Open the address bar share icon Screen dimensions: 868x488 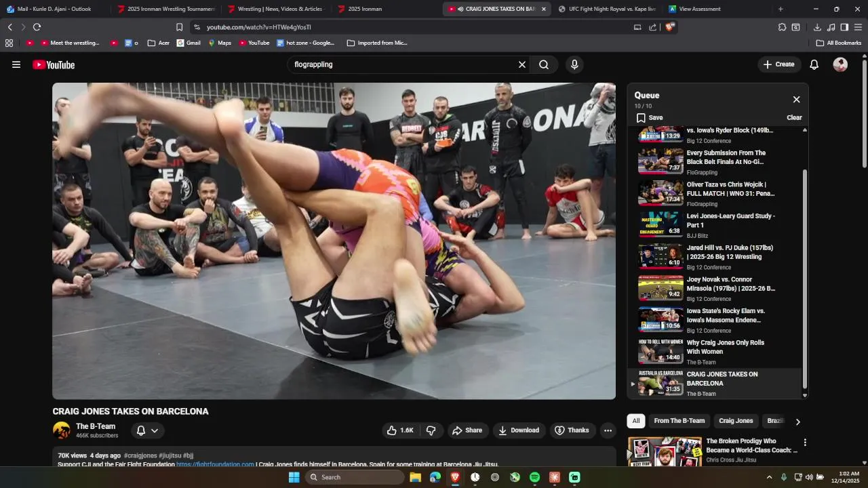[652, 27]
